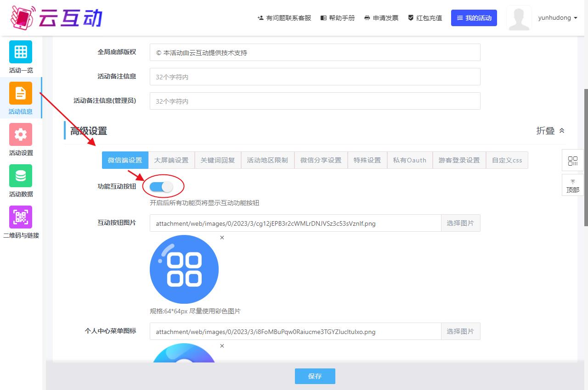This screenshot has height=390, width=588.
Task: Switch to the 微信分享设置 tab
Action: (321, 160)
